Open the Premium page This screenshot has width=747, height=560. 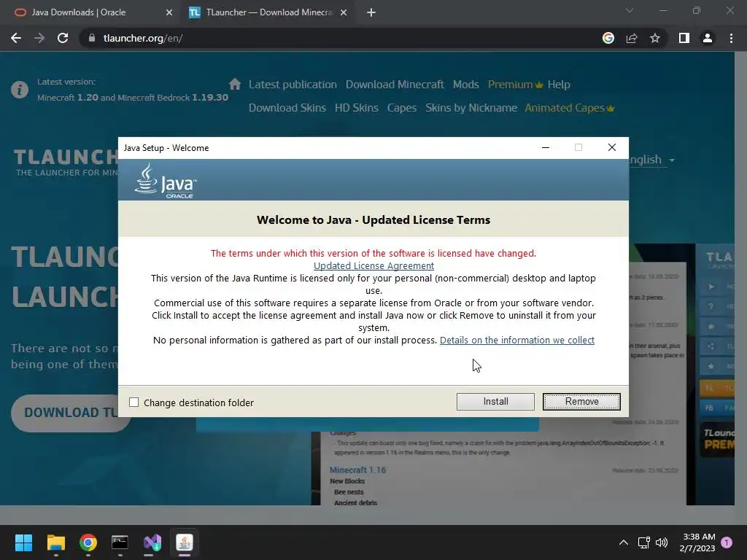pyautogui.click(x=515, y=85)
